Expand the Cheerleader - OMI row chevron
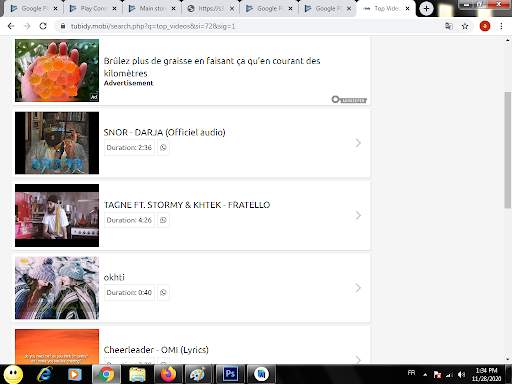The height and width of the screenshot is (384, 512). [x=358, y=359]
